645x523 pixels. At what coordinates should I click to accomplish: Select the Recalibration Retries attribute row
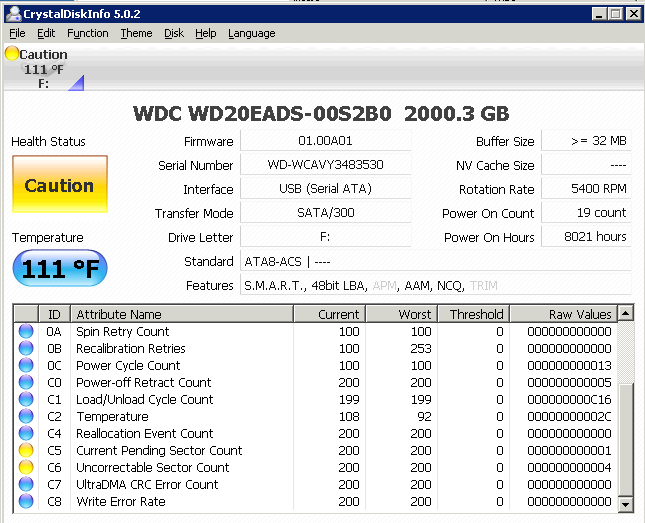coord(316,348)
